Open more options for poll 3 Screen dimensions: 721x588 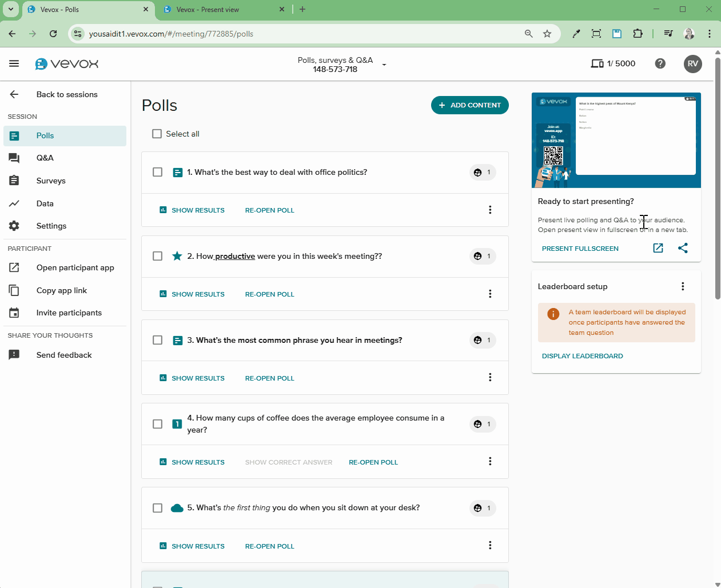coord(490,378)
